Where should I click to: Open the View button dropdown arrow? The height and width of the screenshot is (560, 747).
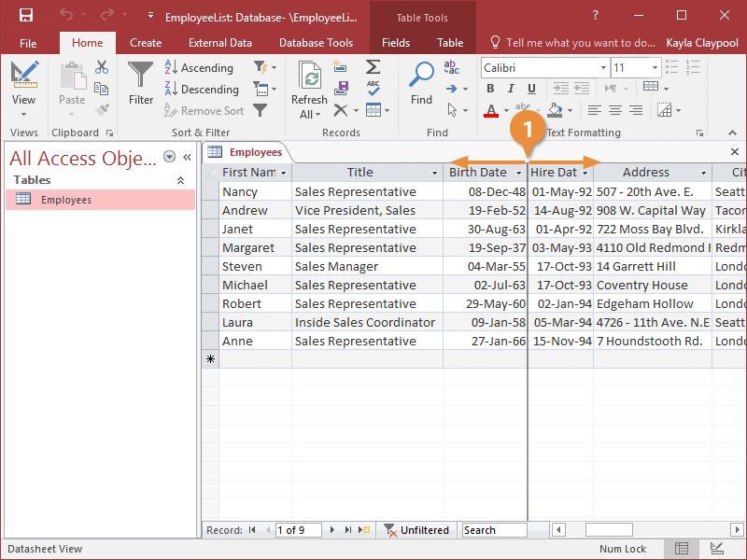point(23,115)
